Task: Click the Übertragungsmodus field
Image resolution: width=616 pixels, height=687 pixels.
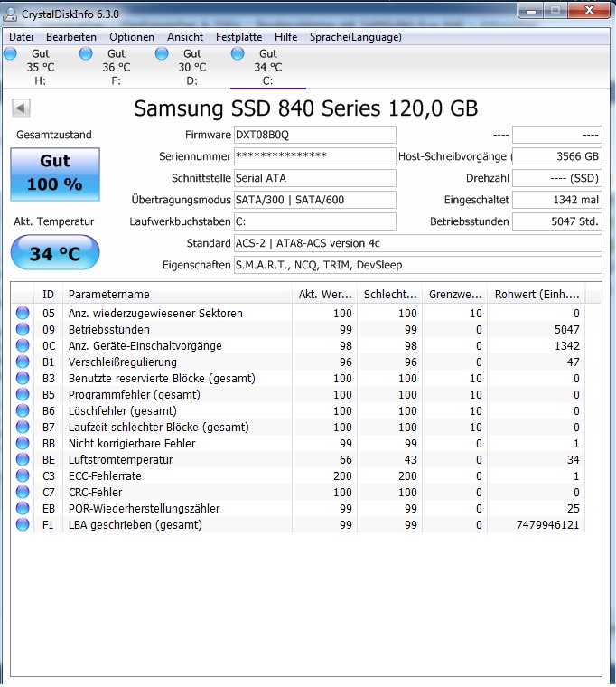Action: tap(315, 200)
